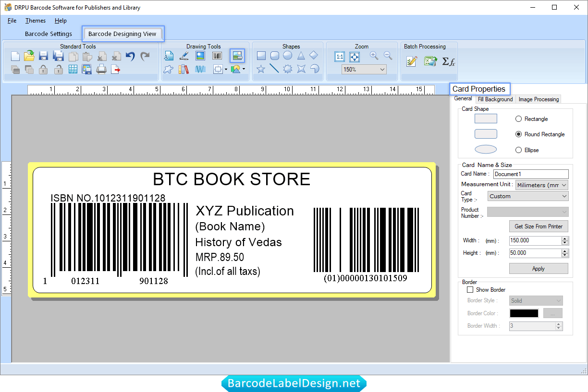Open the Help menu
The width and height of the screenshot is (588, 392).
point(61,21)
